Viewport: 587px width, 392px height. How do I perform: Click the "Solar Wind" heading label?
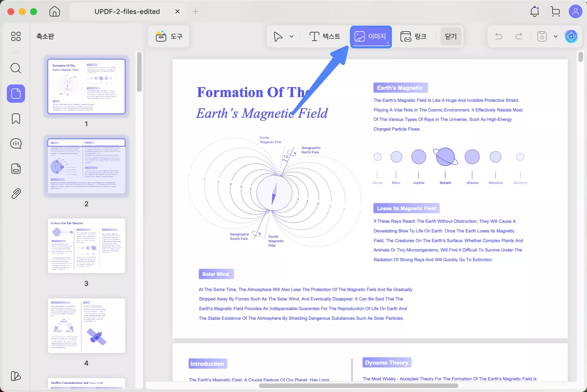coord(216,274)
